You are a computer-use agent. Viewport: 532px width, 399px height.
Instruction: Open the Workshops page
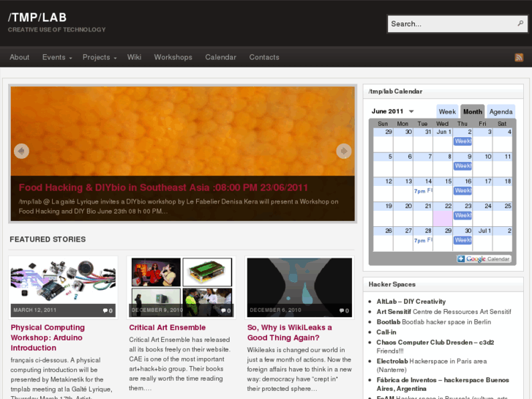click(173, 57)
